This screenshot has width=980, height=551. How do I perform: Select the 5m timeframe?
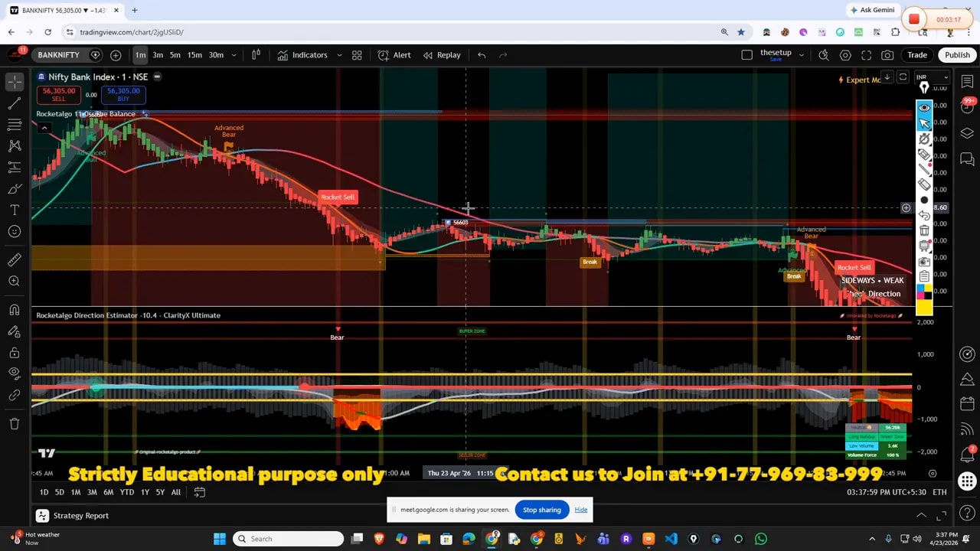pyautogui.click(x=175, y=55)
